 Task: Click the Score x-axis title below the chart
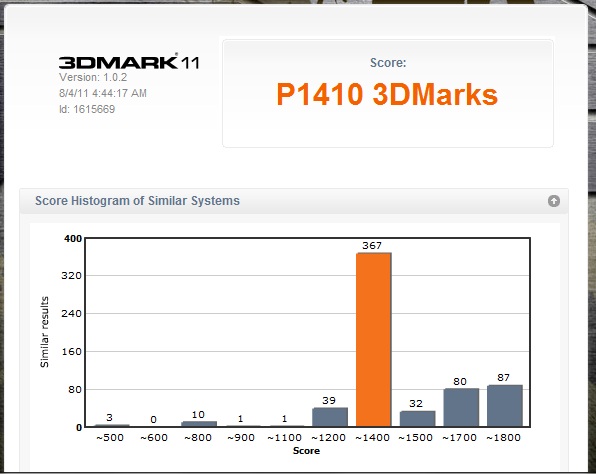(306, 451)
